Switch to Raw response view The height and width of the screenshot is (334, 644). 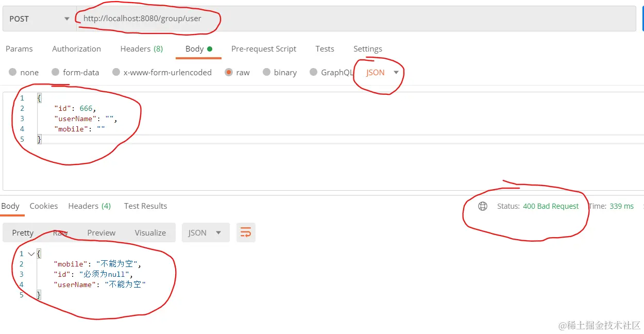[x=60, y=233]
